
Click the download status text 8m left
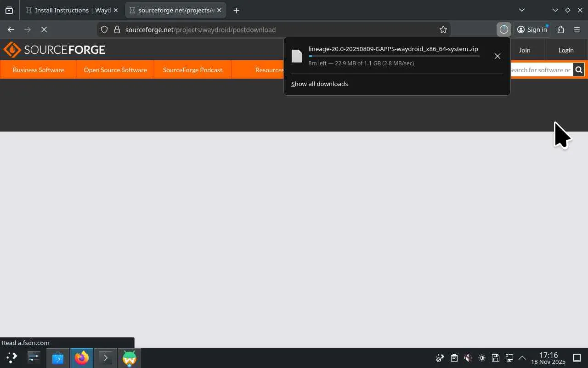[361, 63]
